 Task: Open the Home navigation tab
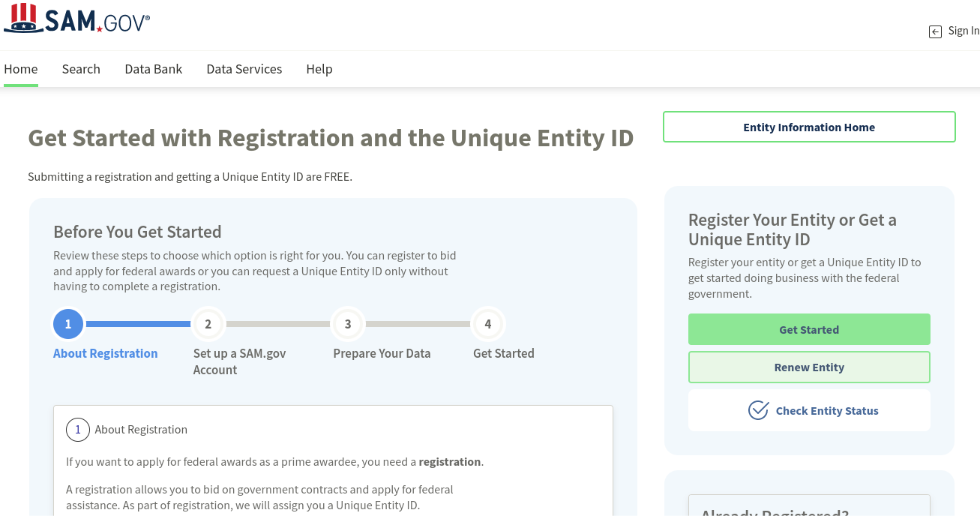click(21, 69)
